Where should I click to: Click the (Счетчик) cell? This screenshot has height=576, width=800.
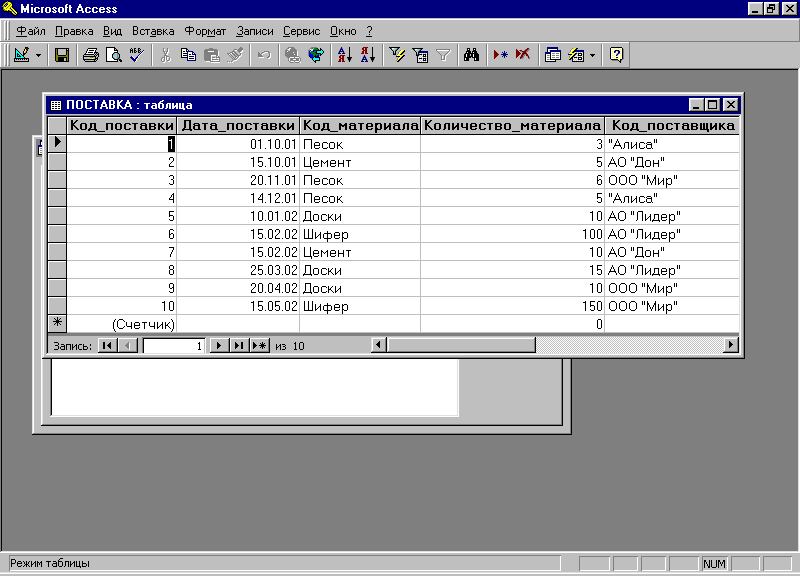[x=121, y=324]
